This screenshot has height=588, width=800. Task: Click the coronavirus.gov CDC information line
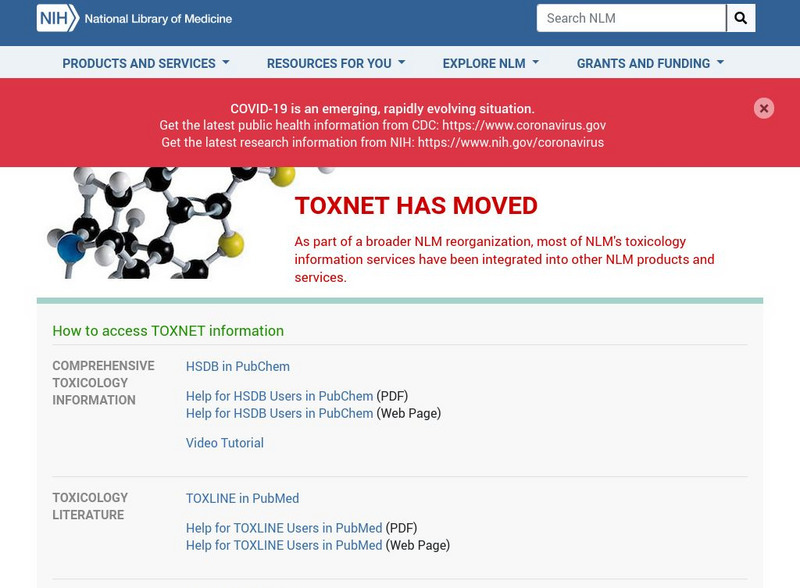[x=383, y=125]
